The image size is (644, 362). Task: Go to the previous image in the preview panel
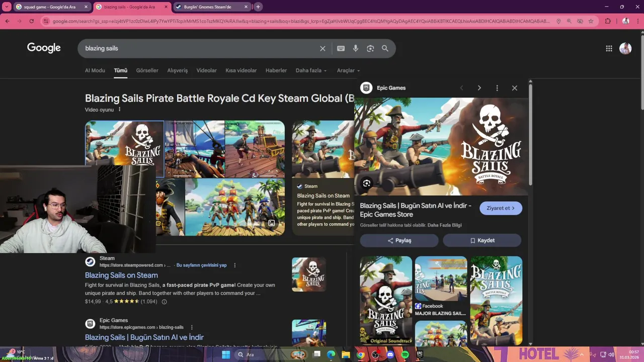(461, 88)
